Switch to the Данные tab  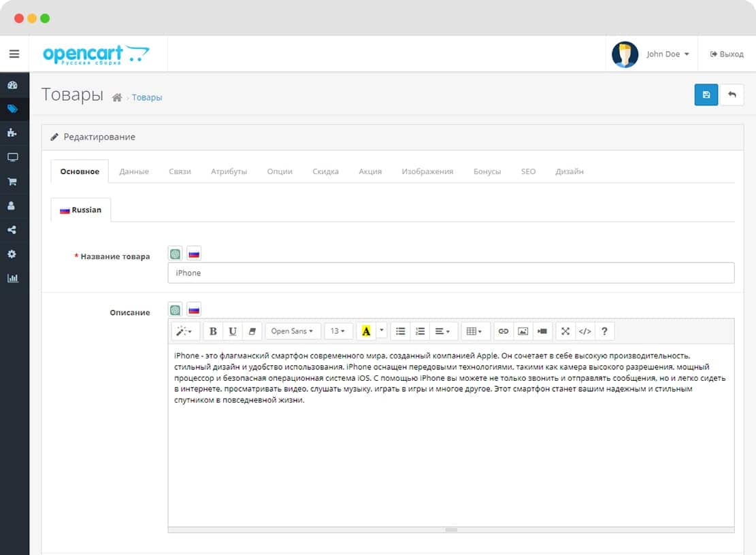[134, 171]
